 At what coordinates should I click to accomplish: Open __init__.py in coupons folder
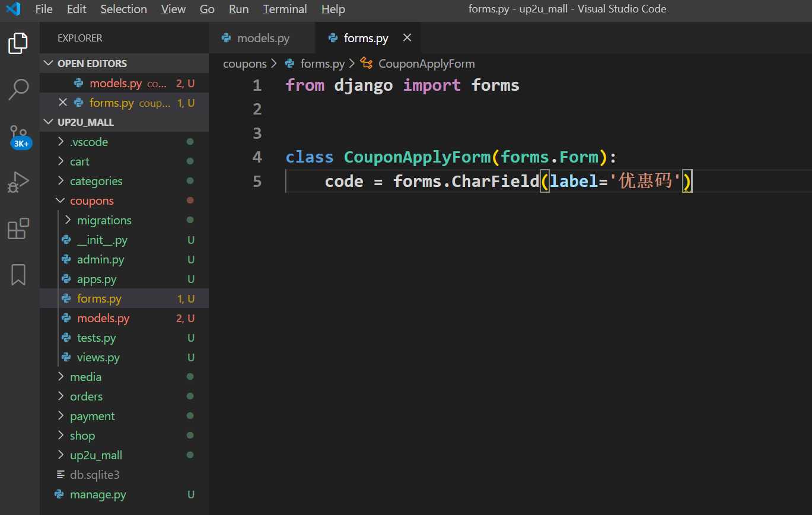click(124, 240)
